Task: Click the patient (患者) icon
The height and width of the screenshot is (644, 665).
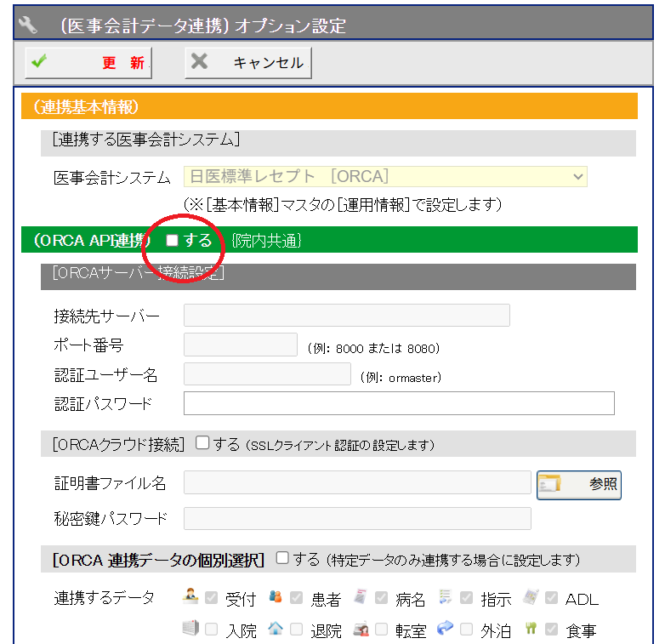Action: pos(276,597)
